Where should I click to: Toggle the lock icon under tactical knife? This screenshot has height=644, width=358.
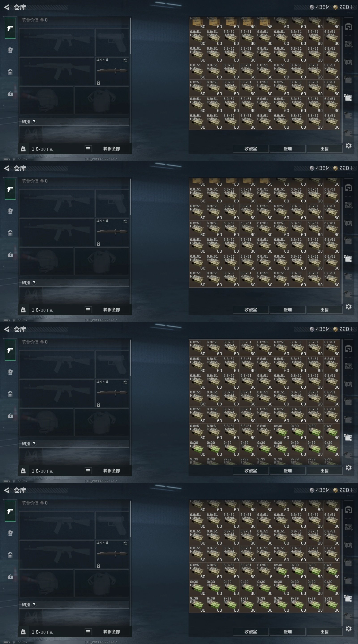[x=99, y=83]
